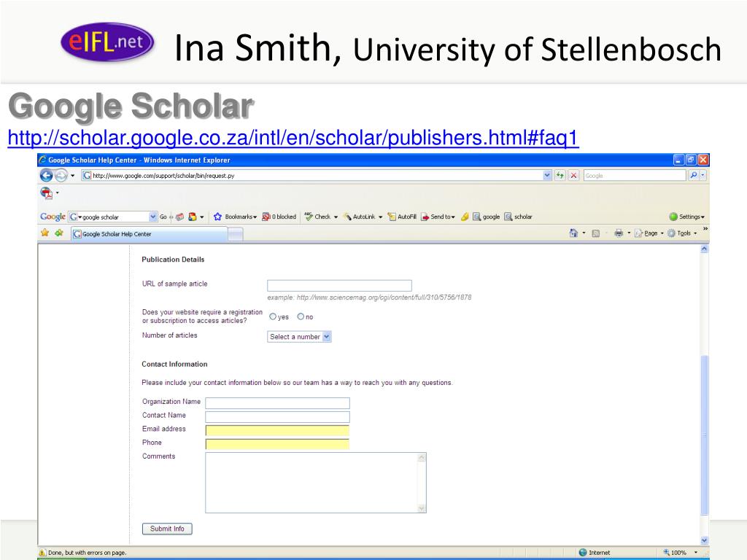Open the 'Select a number' articles dropdown
Image resolution: width=747 pixels, height=560 pixels.
pos(299,337)
